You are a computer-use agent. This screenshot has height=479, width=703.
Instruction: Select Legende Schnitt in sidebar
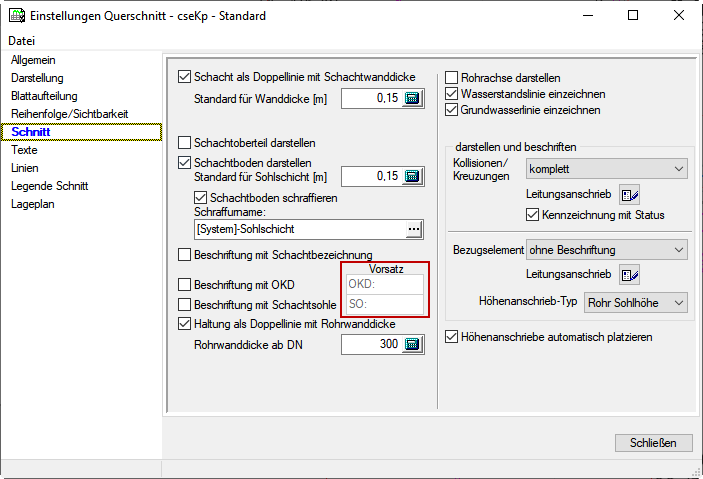pyautogui.click(x=50, y=186)
